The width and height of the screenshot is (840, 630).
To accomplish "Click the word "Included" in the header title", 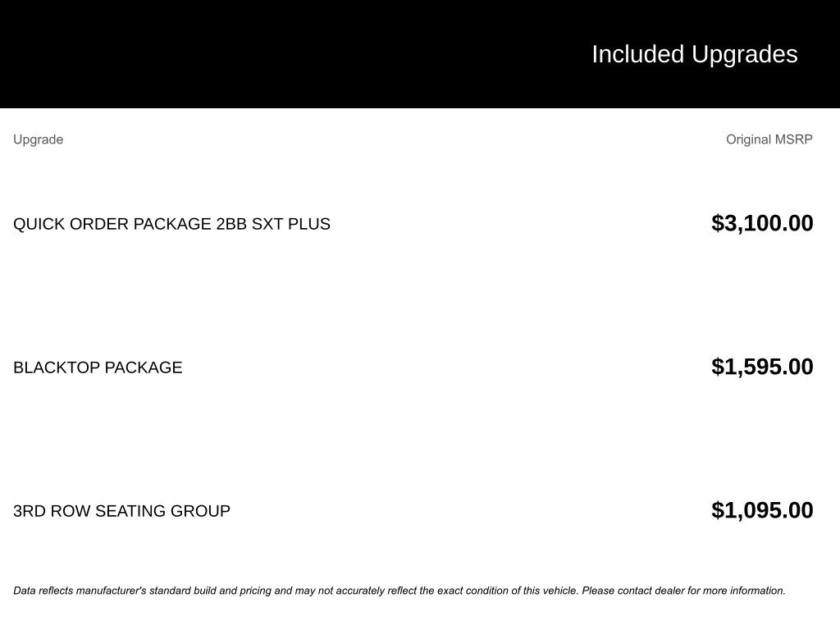I will (x=637, y=54).
